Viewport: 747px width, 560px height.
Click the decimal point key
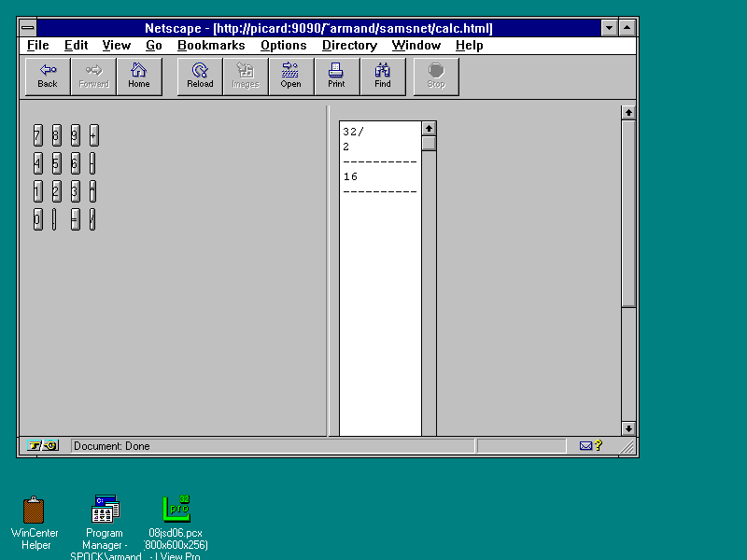(54, 219)
